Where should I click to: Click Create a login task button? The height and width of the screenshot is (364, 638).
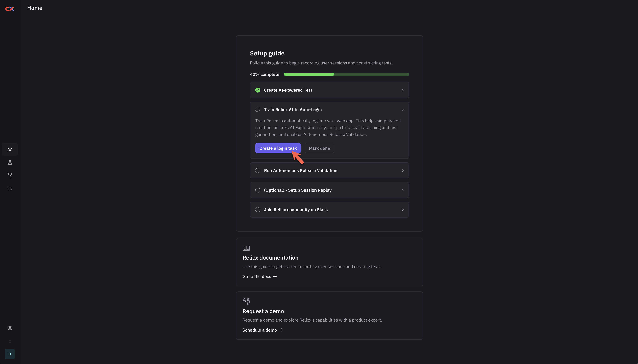click(x=278, y=148)
